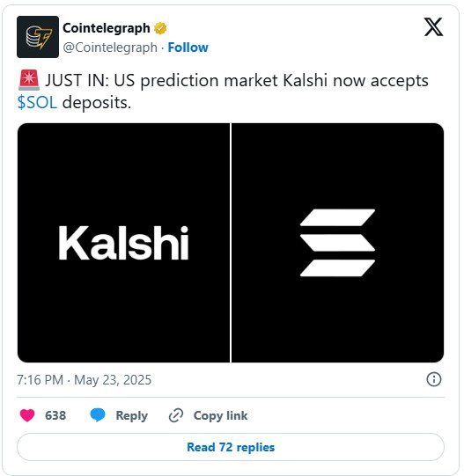
Task: Click the 638 likes count
Action: 55,415
